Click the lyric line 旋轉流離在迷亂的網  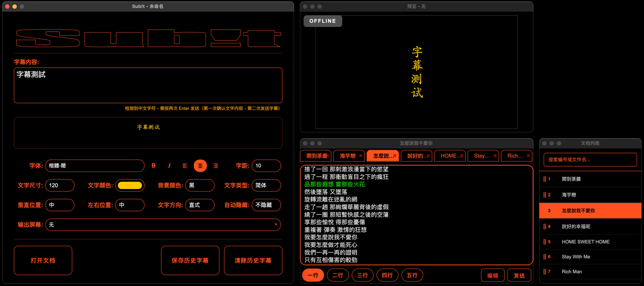331,199
